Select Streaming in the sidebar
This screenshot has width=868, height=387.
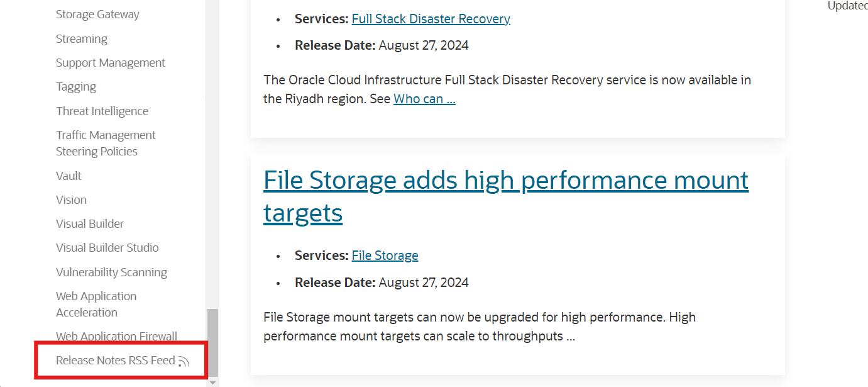[x=82, y=39]
